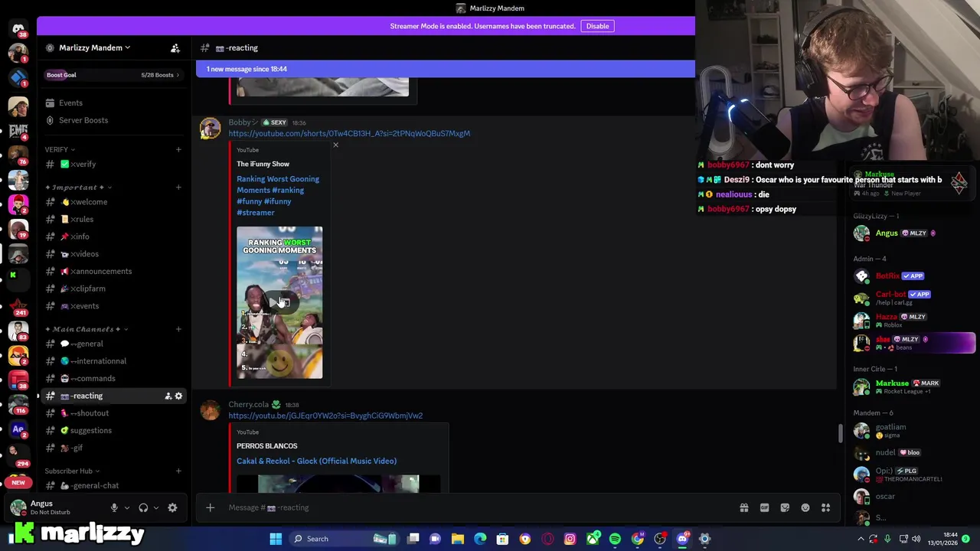Image resolution: width=980 pixels, height=551 pixels.
Task: Open the gift icon in message bar
Action: [x=743, y=508]
